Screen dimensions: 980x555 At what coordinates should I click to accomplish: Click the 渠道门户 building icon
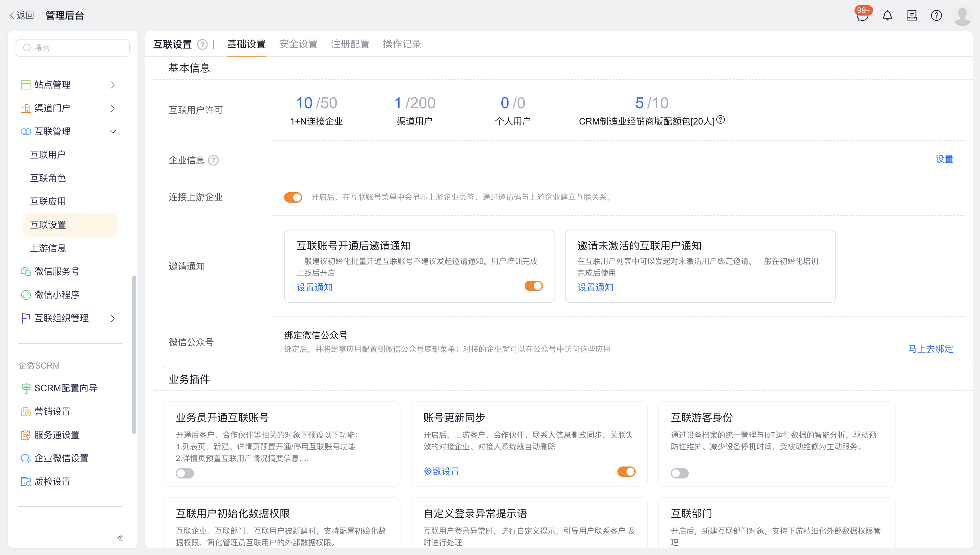[x=26, y=108]
